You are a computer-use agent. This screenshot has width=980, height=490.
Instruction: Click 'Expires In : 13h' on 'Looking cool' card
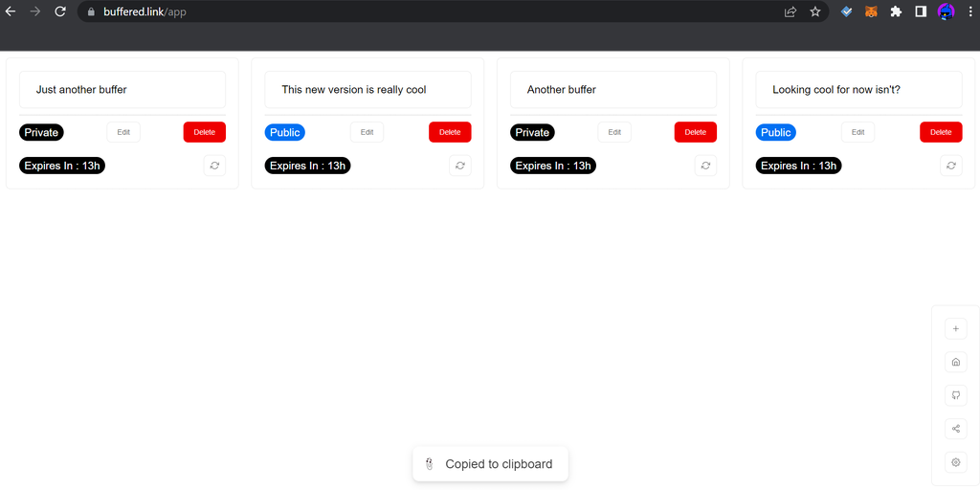pyautogui.click(x=799, y=166)
